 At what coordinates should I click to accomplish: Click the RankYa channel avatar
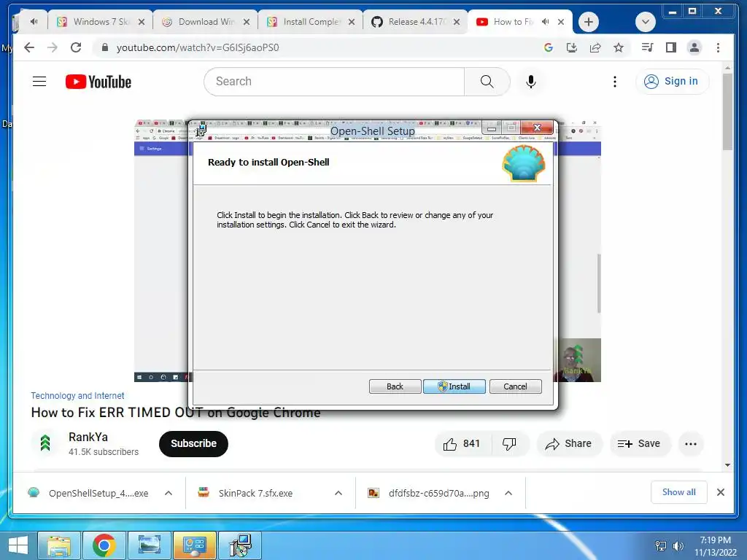pos(45,443)
